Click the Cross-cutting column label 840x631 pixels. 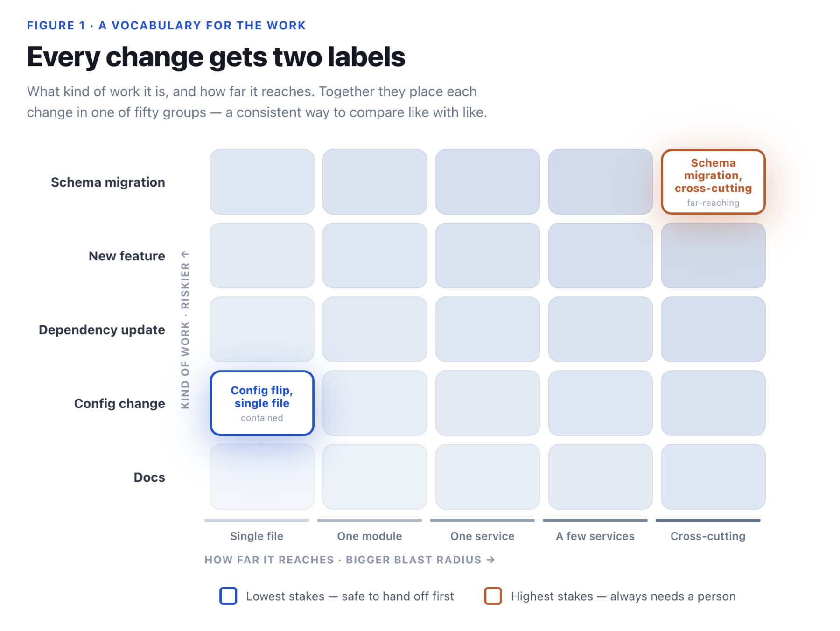coord(708,536)
